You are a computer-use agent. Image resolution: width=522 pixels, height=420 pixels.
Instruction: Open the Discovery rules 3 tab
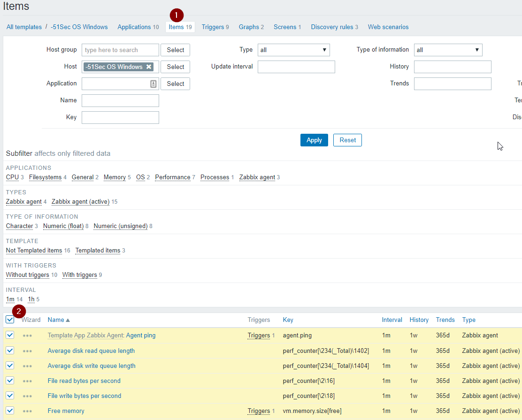(335, 27)
